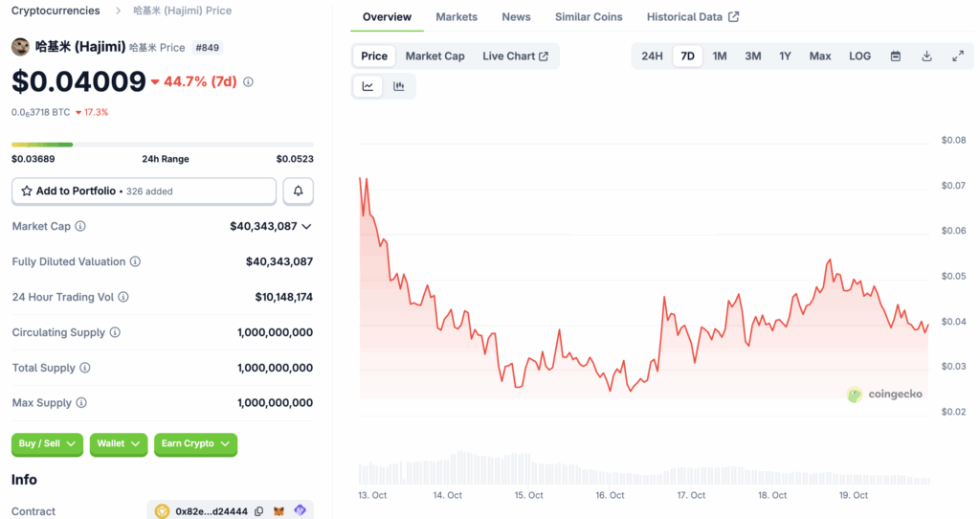
Task: Add token to MetaMask via fox icon
Action: [278, 511]
